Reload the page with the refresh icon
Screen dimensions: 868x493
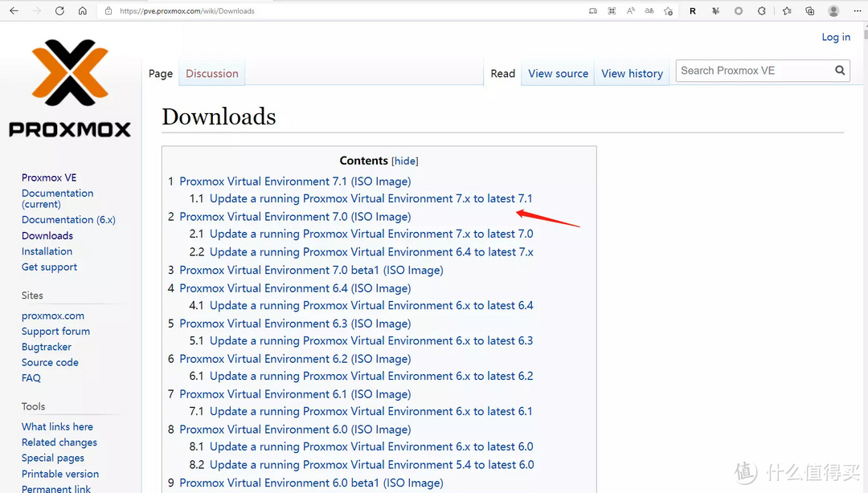click(x=59, y=10)
